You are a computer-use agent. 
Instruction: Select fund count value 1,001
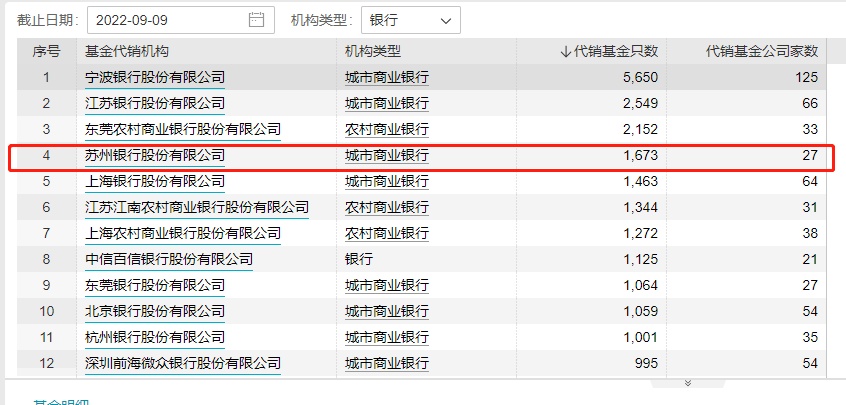pos(640,338)
